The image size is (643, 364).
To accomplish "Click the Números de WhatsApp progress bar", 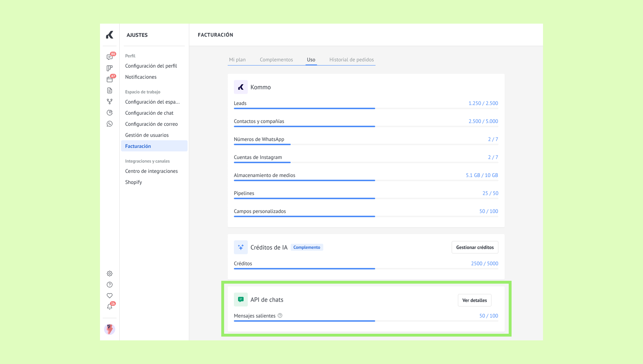I will tap(366, 144).
